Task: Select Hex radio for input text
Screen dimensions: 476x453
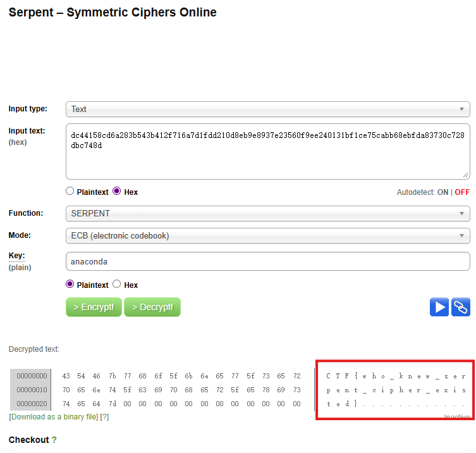Action: [x=116, y=191]
